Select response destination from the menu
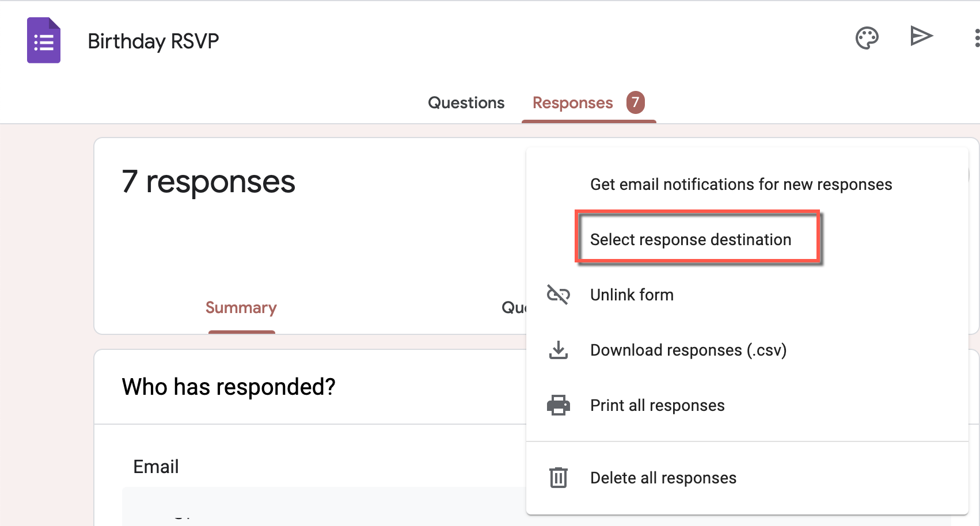 tap(690, 239)
